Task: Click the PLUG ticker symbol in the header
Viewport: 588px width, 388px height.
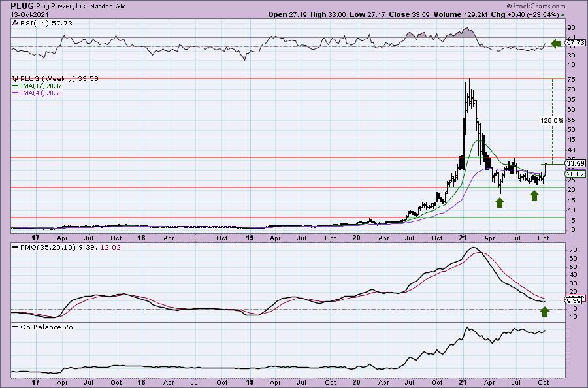Action: click(22, 6)
